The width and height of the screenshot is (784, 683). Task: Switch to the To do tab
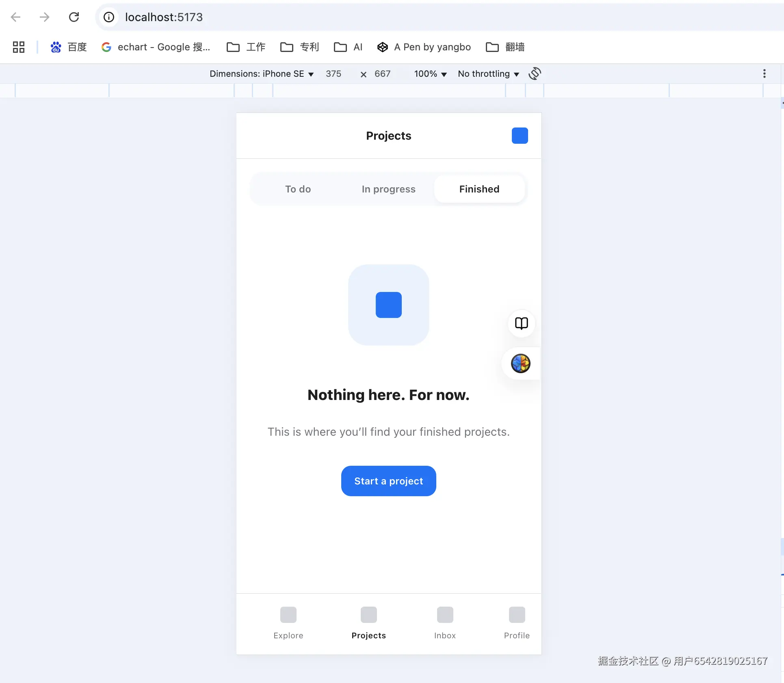298,189
